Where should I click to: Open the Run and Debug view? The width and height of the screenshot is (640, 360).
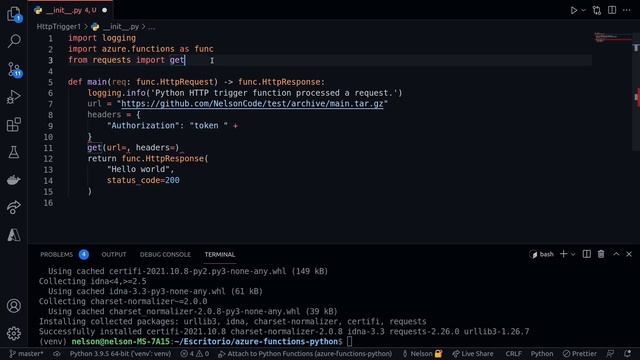pos(14,97)
